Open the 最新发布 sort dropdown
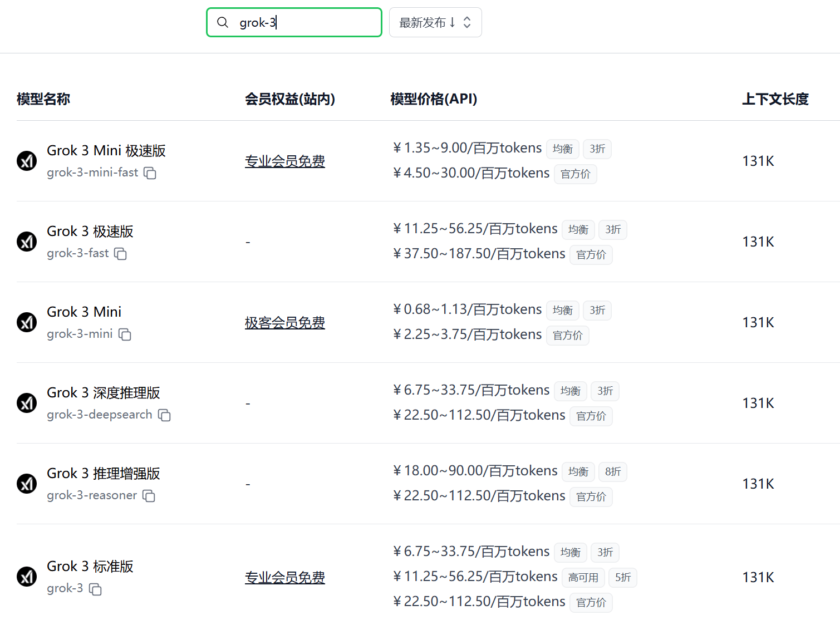 point(435,22)
